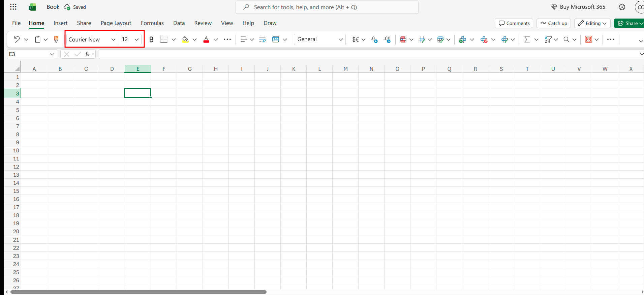Apply borders using the Borders icon
The height and width of the screenshot is (295, 644).
tap(164, 39)
